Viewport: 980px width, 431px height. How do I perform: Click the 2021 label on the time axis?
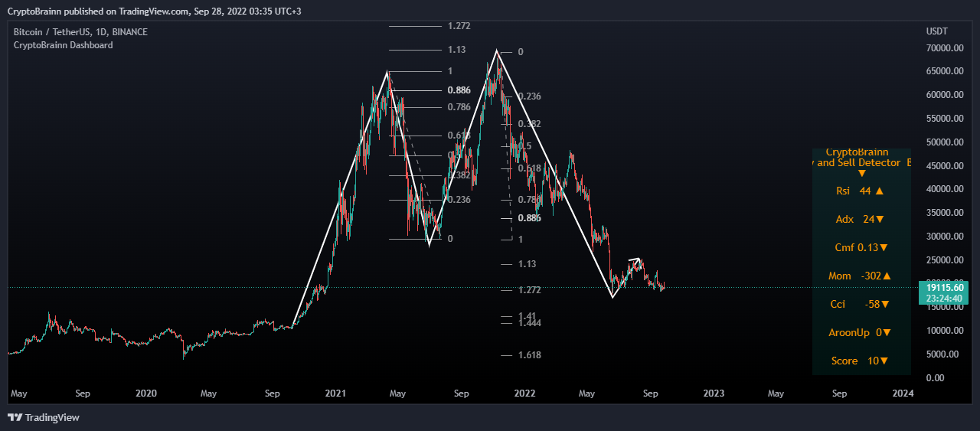click(x=335, y=393)
